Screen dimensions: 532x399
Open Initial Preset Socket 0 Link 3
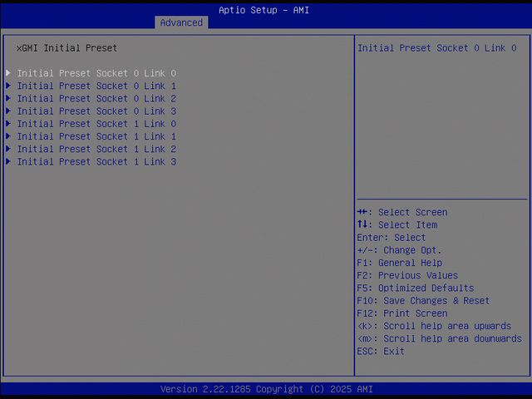point(96,111)
